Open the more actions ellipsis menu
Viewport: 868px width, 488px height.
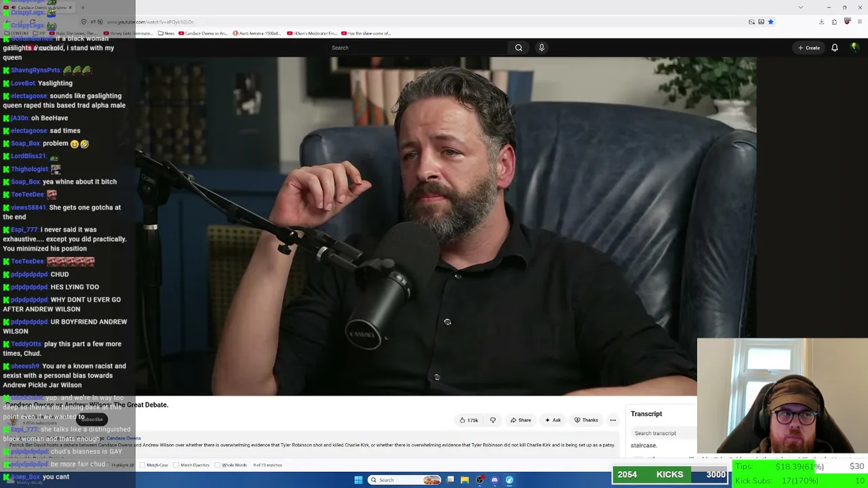(x=612, y=420)
